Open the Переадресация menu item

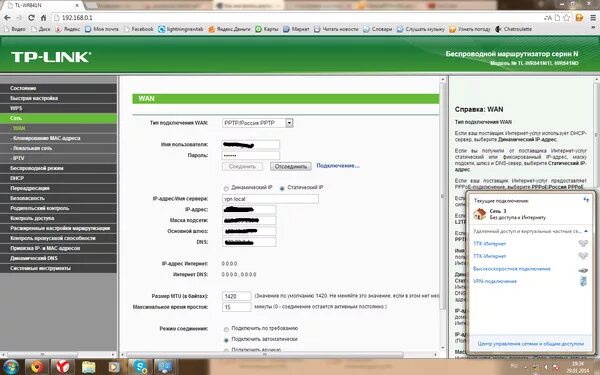tap(59, 188)
